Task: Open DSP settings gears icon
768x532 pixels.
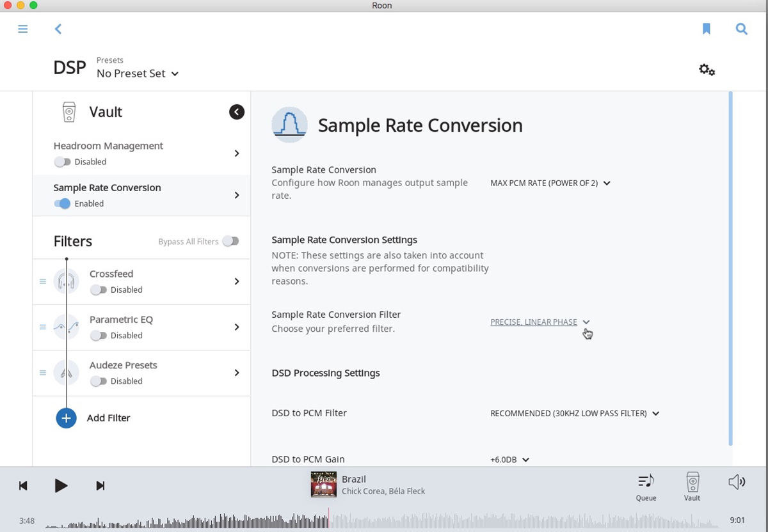Action: [x=707, y=70]
